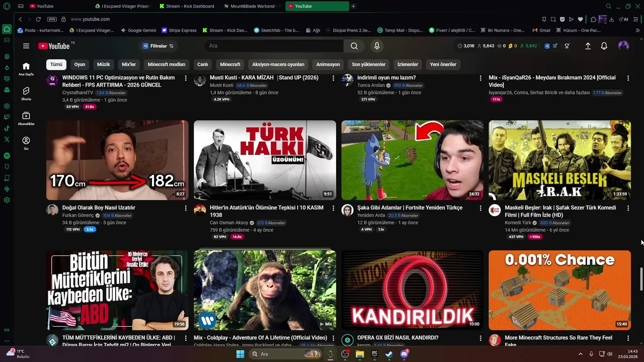This screenshot has width=644, height=362.
Task: Select the Müzik filter chip
Action: 103,64
